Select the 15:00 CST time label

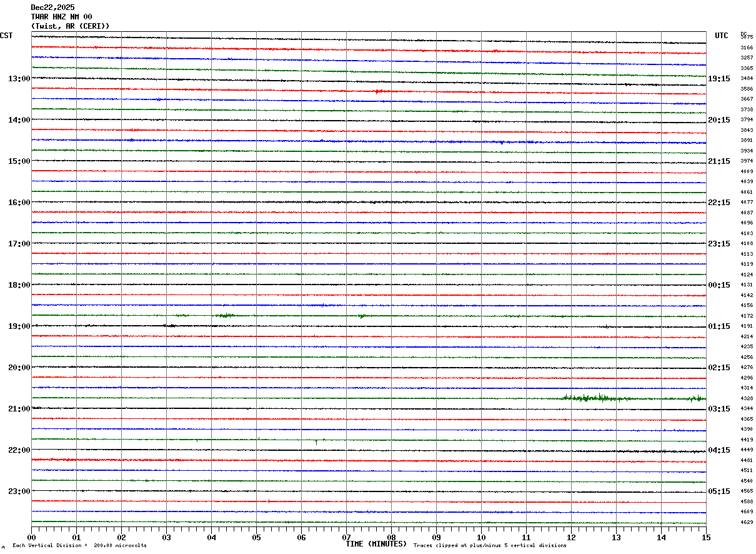(19, 161)
